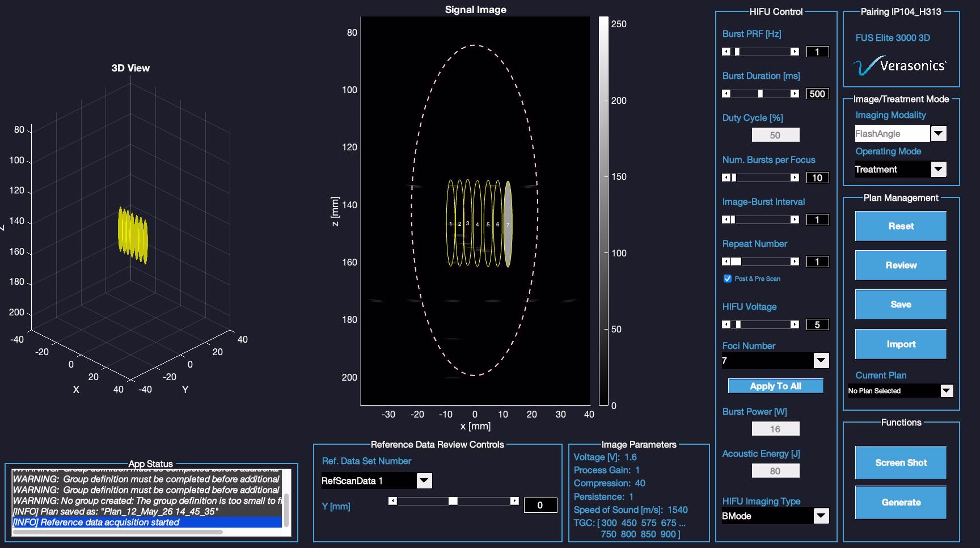Screen dimensions: 980x548
Task: Open the Foci Number dropdown
Action: [821, 360]
